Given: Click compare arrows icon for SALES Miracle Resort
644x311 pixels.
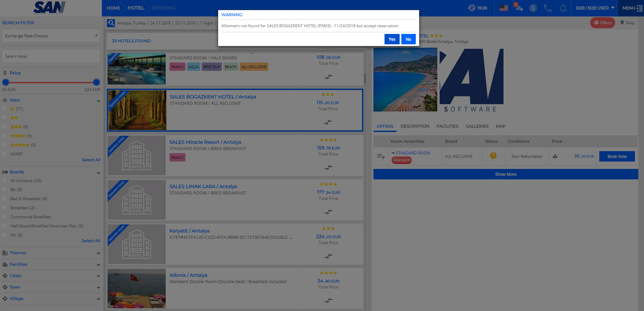Looking at the screenshot, I should click(328, 167).
